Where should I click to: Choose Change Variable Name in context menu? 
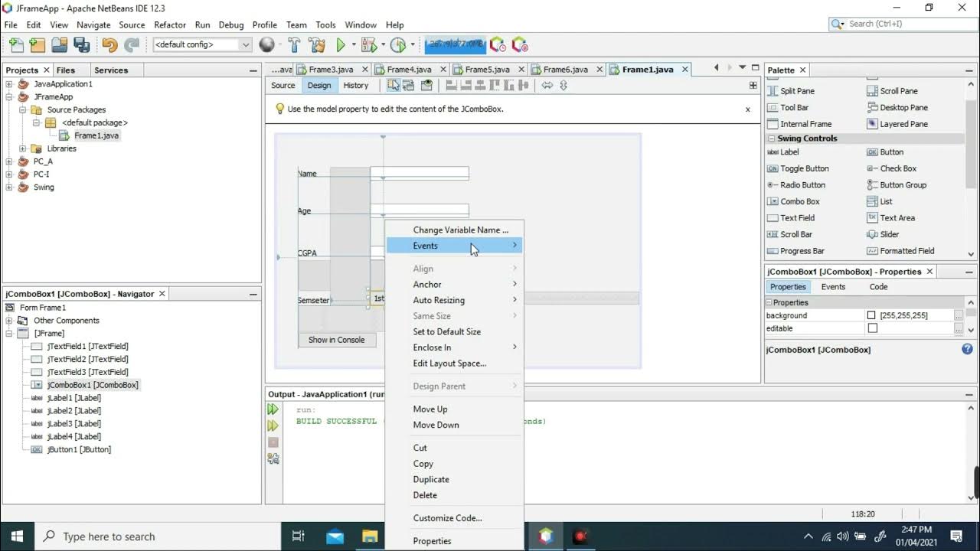461,230
